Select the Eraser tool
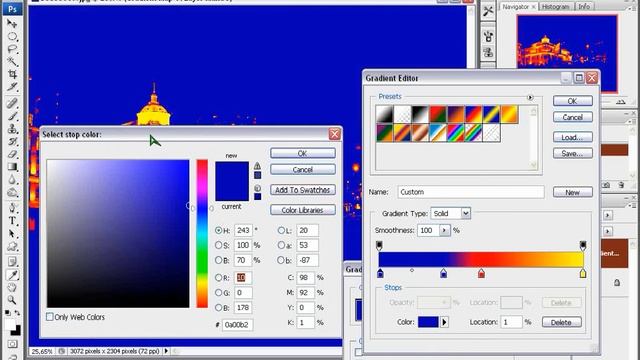Viewport: 640px width, 360px height. [12, 154]
